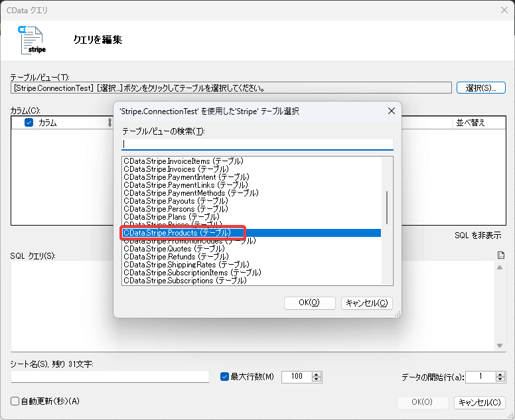Click the copy SQL icon above query box
The image size is (515, 420).
point(501,255)
